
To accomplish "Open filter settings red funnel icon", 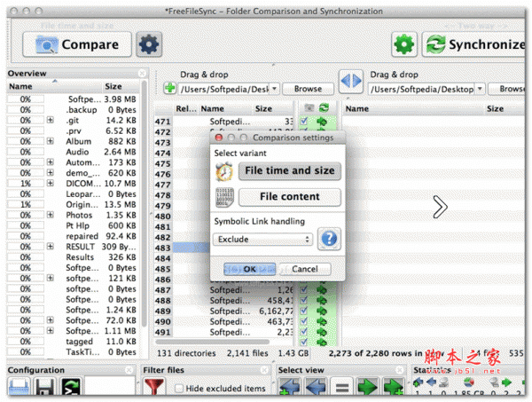I will tap(154, 387).
